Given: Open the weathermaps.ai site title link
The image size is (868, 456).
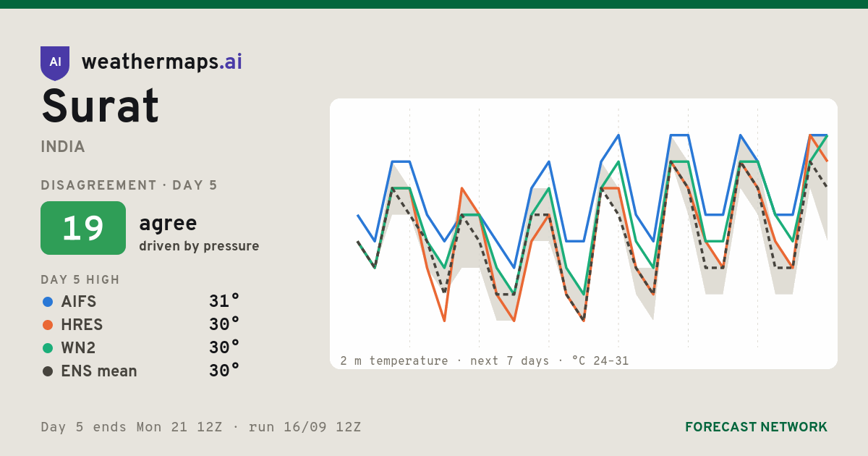Looking at the screenshot, I should pos(162,62).
